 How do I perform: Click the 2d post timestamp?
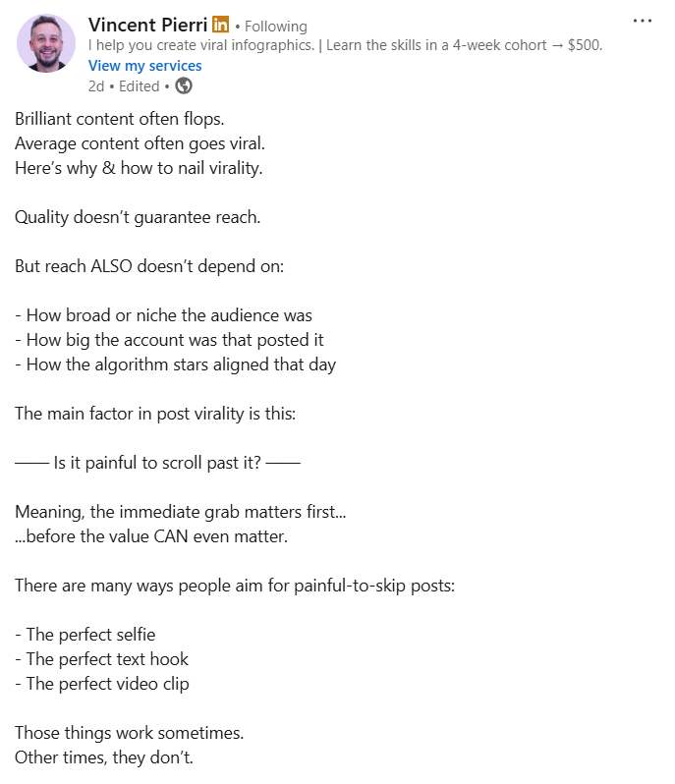coord(96,86)
